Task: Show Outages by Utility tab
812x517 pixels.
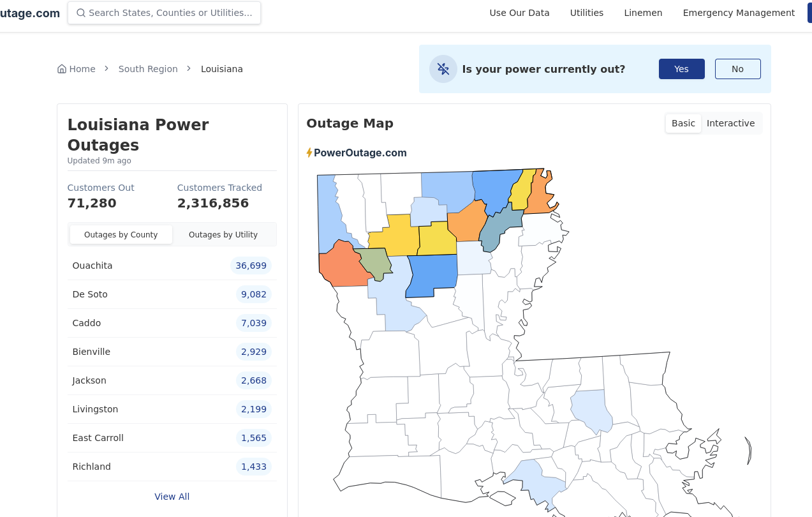Action: tap(223, 235)
